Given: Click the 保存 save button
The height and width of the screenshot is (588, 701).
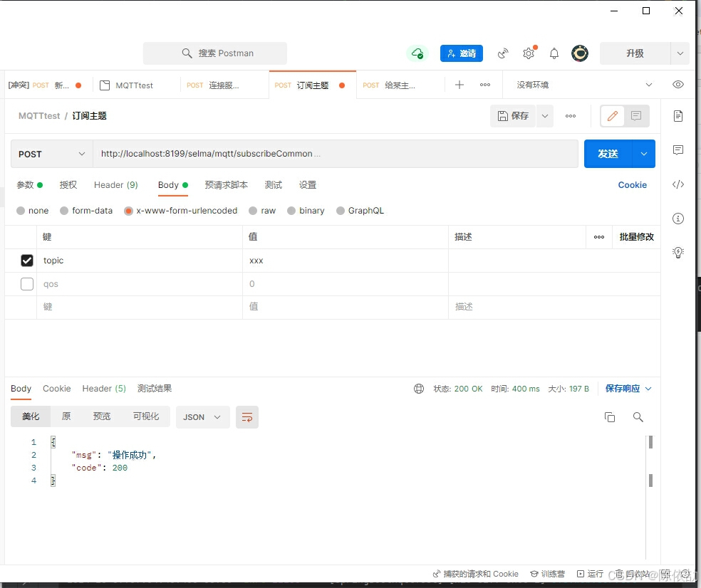Looking at the screenshot, I should [x=513, y=116].
